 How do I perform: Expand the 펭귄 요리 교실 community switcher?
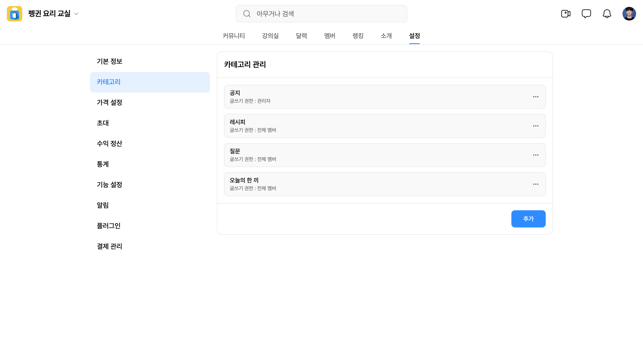(76, 14)
